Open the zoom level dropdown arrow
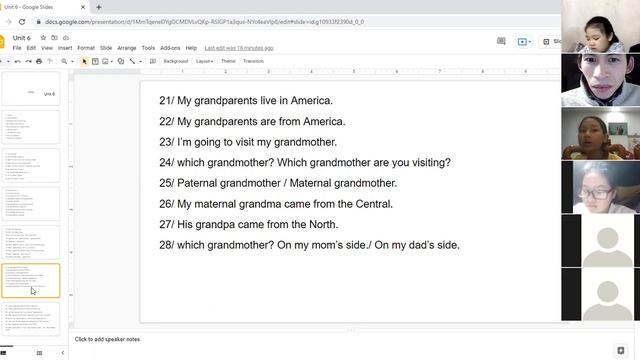The height and width of the screenshot is (360, 640). click(72, 61)
